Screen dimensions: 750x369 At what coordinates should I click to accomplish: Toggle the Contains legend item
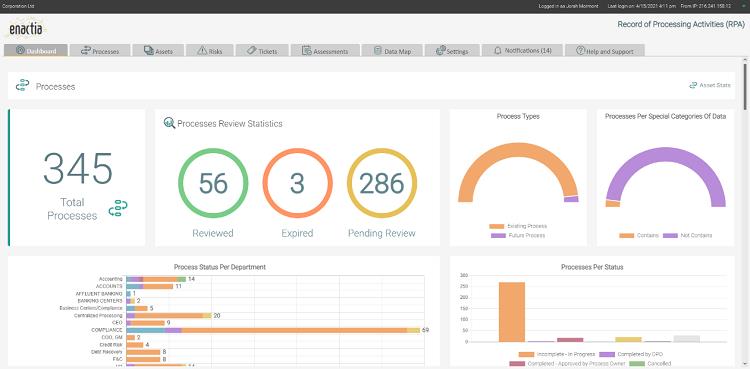(x=639, y=235)
